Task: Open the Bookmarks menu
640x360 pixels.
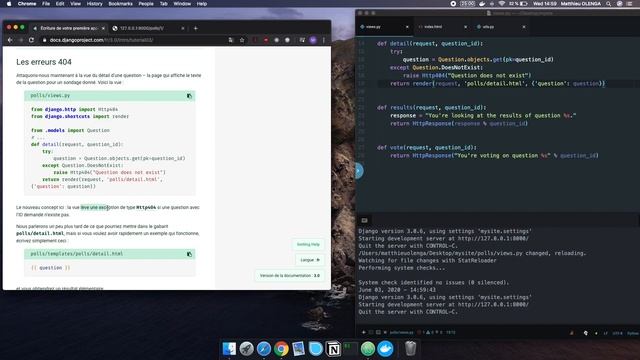Action: click(x=120, y=4)
